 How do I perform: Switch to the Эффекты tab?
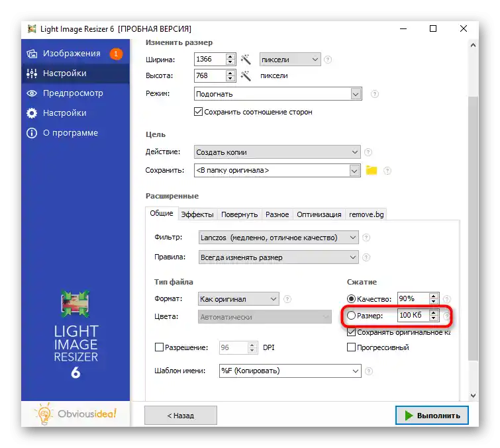point(197,214)
